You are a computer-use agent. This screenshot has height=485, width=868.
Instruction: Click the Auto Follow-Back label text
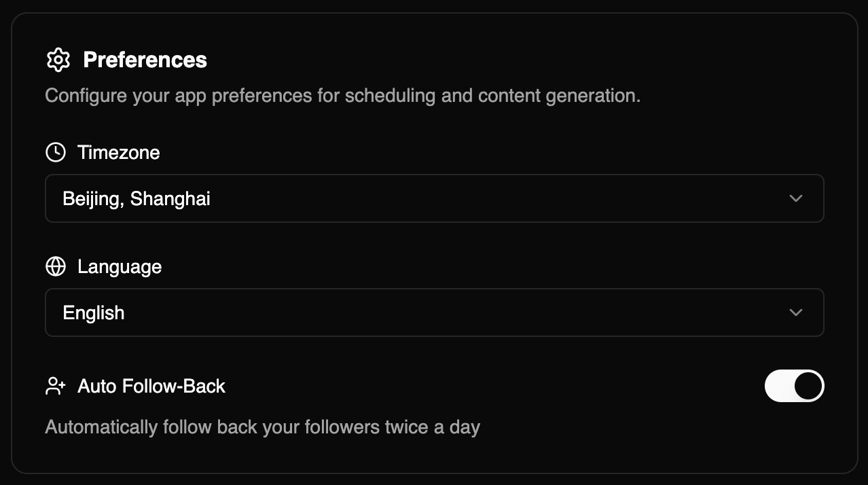pyautogui.click(x=151, y=386)
